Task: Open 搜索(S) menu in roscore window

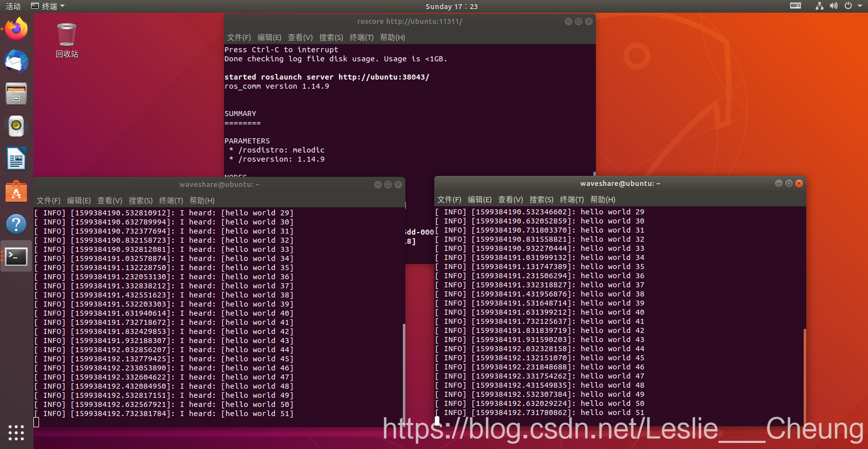Action: (x=331, y=38)
